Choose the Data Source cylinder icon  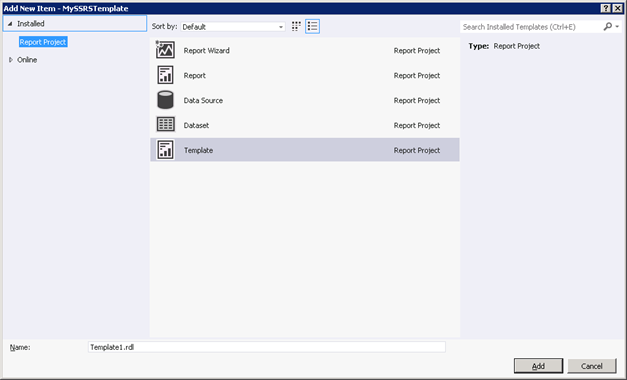(165, 100)
